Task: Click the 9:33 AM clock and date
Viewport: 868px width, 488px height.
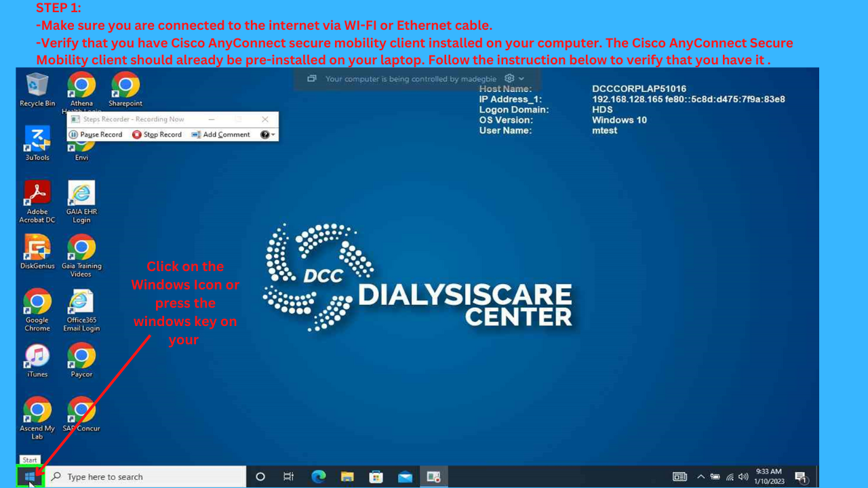Action: pos(769,476)
